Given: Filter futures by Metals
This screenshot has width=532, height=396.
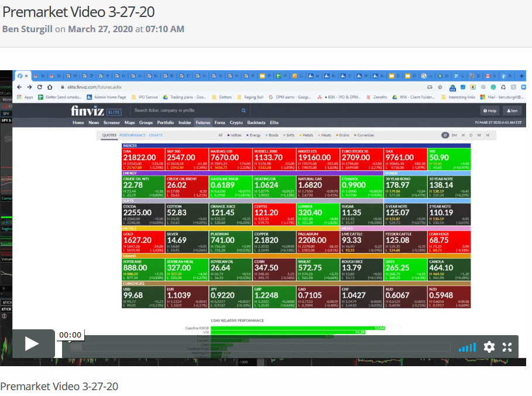Looking at the screenshot, I should click(306, 135).
